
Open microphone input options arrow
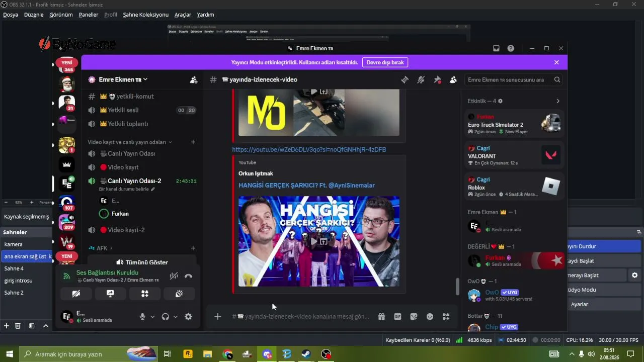tap(152, 317)
